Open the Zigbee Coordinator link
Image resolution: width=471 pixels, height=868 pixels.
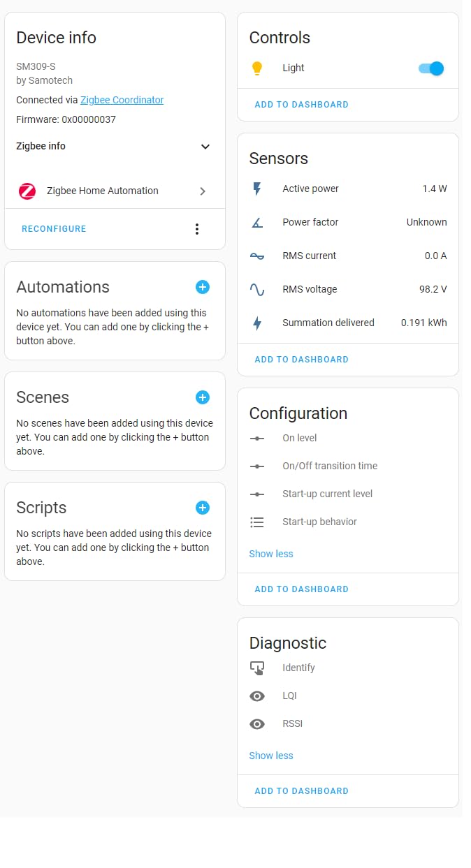[122, 100]
